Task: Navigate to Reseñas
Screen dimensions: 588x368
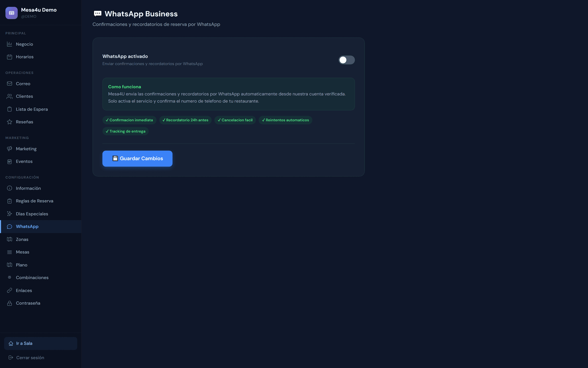Action: pyautogui.click(x=41, y=122)
